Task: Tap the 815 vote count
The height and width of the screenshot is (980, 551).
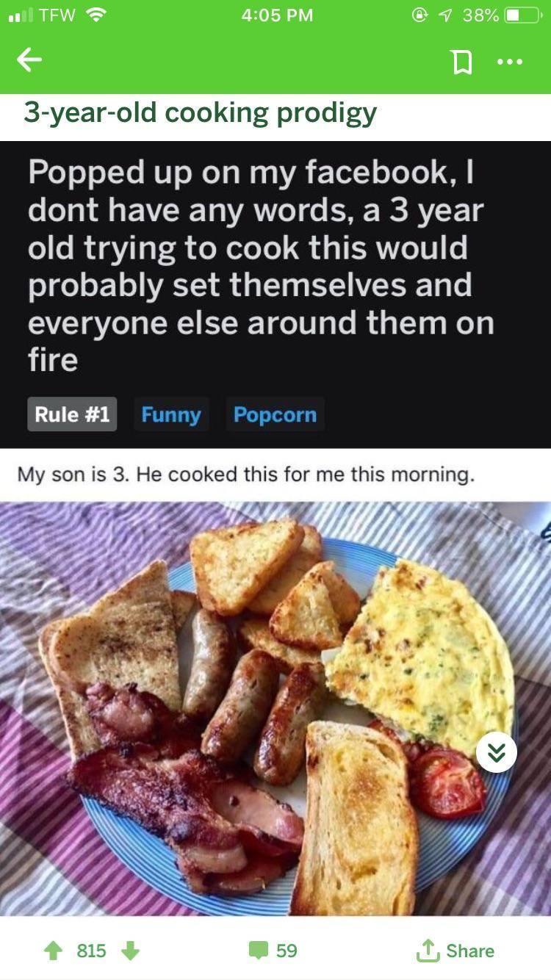Action: [92, 951]
